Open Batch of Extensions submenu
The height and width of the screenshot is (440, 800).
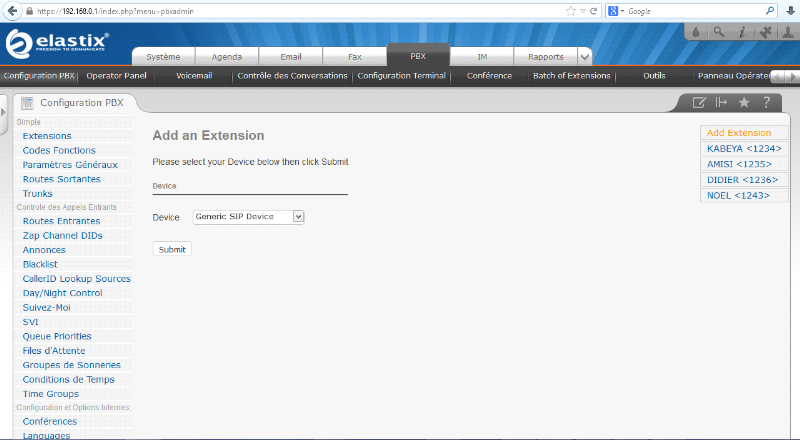click(572, 76)
